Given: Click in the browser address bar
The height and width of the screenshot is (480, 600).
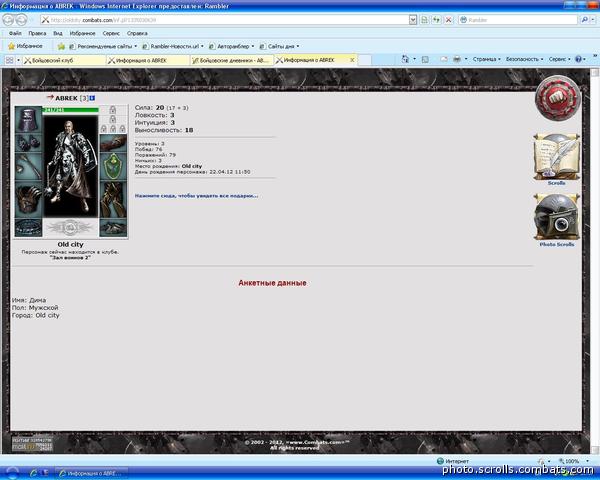Looking at the screenshot, I should 224,20.
